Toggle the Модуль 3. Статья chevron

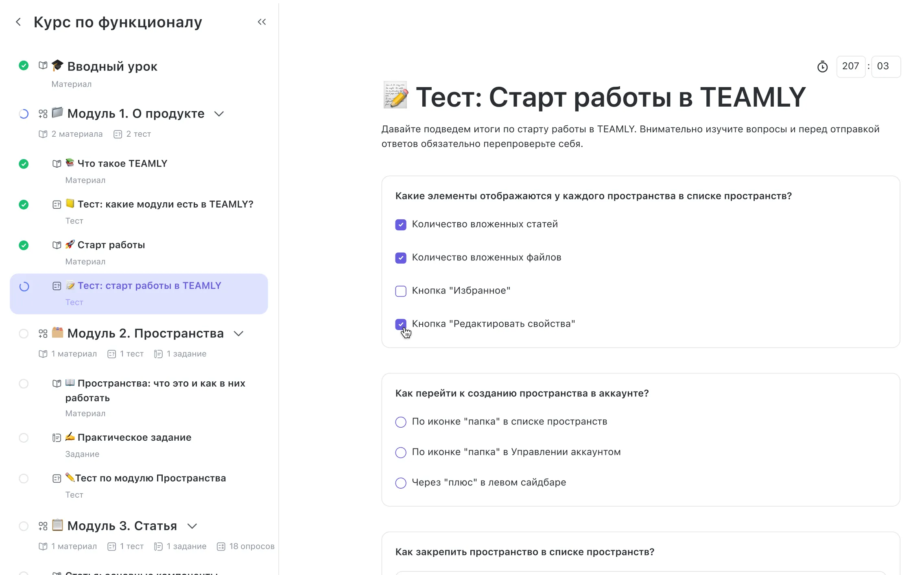tap(192, 526)
